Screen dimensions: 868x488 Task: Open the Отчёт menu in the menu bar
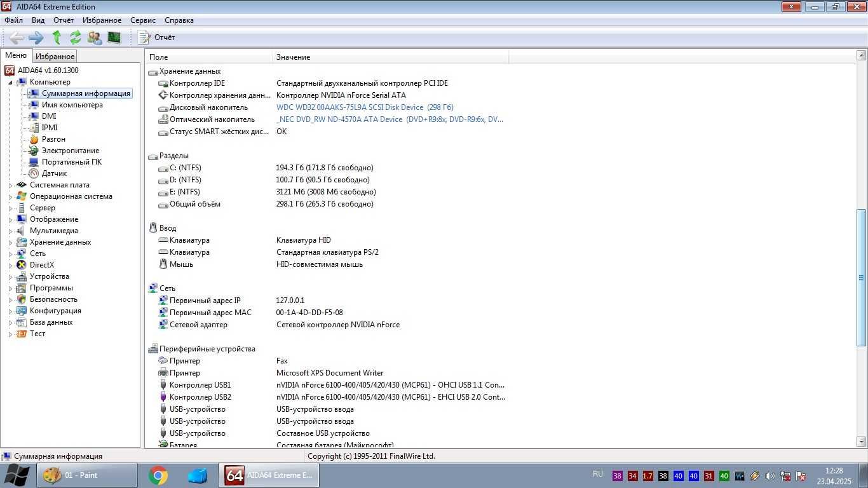click(x=64, y=20)
